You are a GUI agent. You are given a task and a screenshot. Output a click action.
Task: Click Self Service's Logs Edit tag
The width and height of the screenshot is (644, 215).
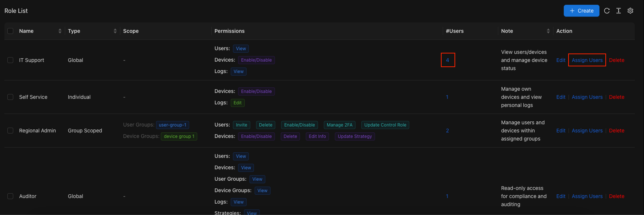point(238,103)
